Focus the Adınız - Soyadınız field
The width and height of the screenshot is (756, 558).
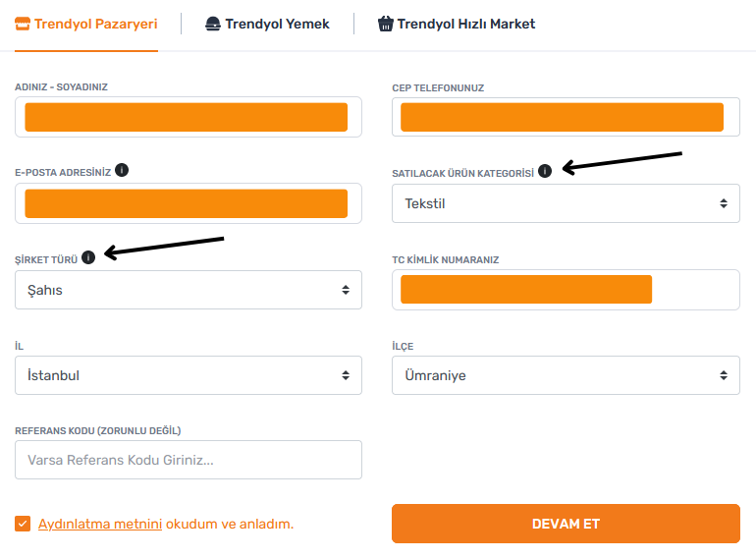[189, 117]
